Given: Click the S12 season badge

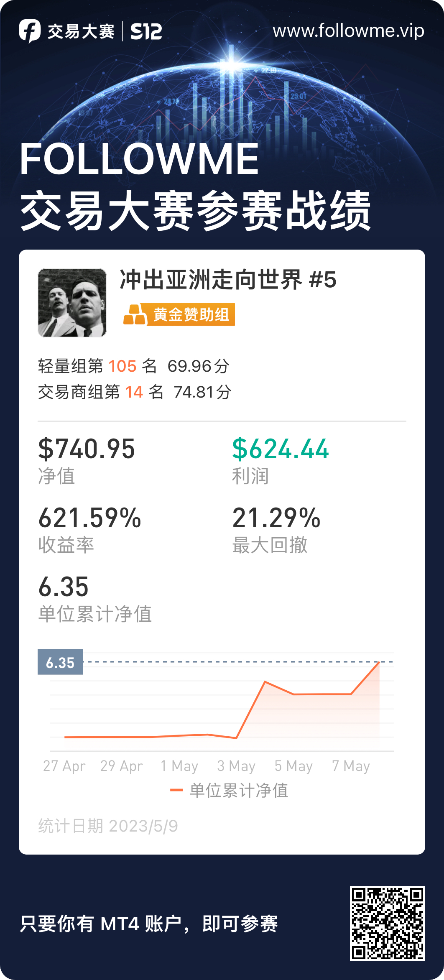Looking at the screenshot, I should [146, 31].
